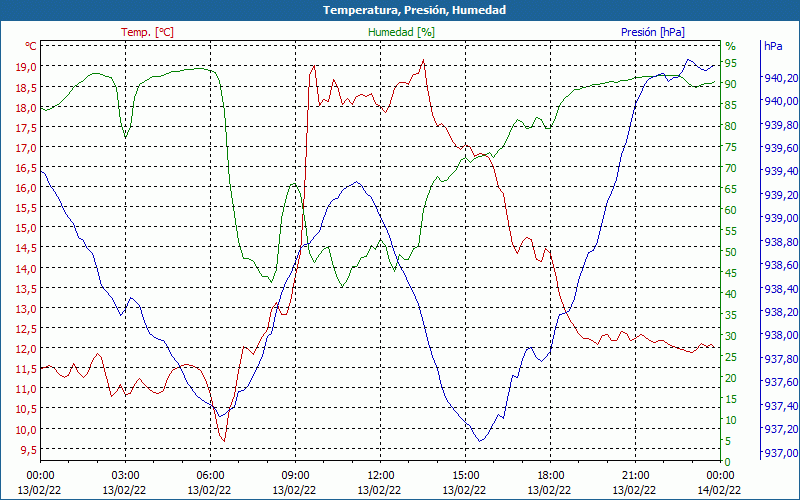This screenshot has height=500, width=800.
Task: Click the 25 humidity axis value
Action: point(731,357)
